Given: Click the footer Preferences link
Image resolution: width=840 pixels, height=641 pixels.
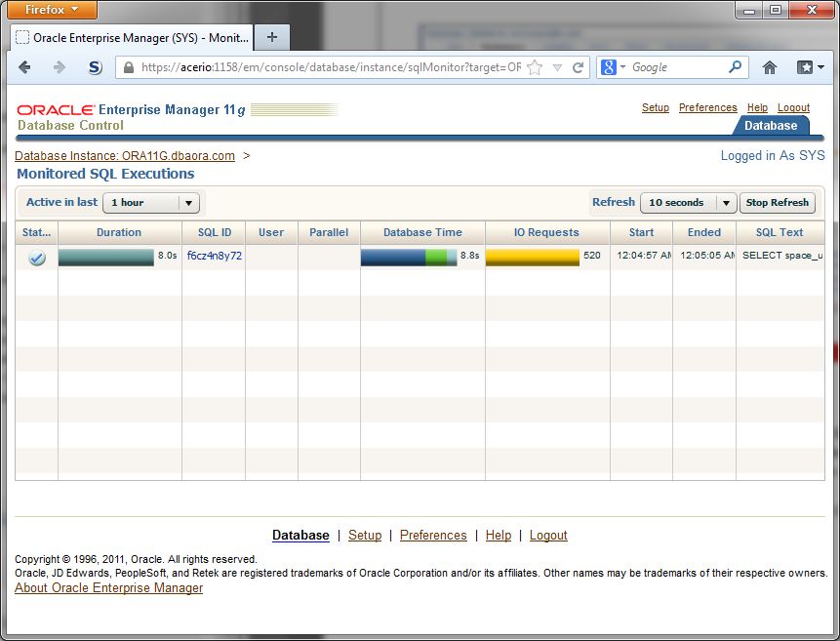Looking at the screenshot, I should click(433, 536).
